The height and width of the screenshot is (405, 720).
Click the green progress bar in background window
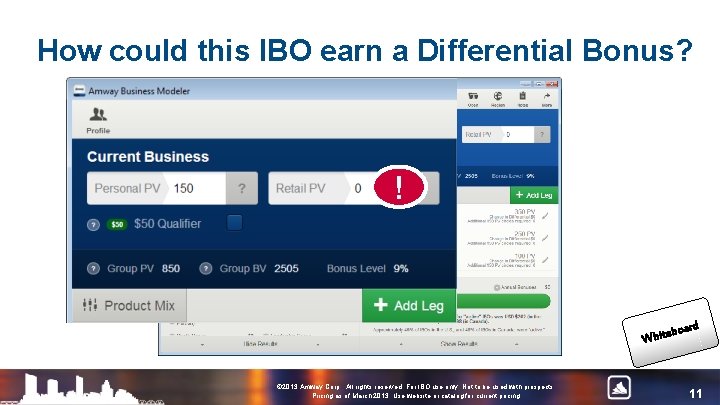[x=503, y=301]
